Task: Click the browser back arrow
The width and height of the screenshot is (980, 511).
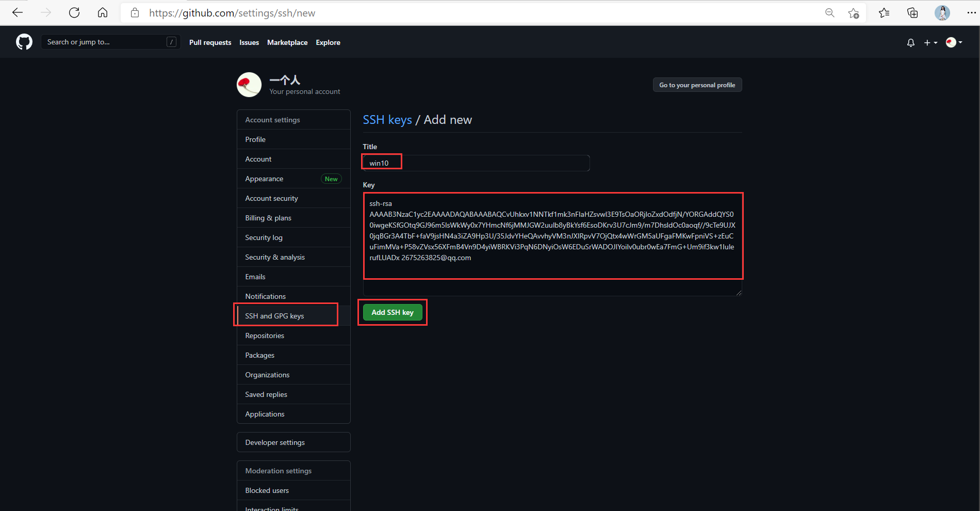Action: click(x=18, y=13)
